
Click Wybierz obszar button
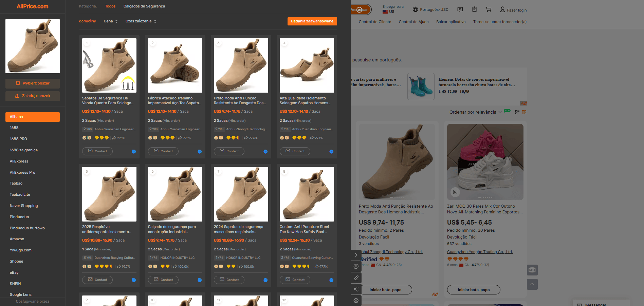coord(33,83)
